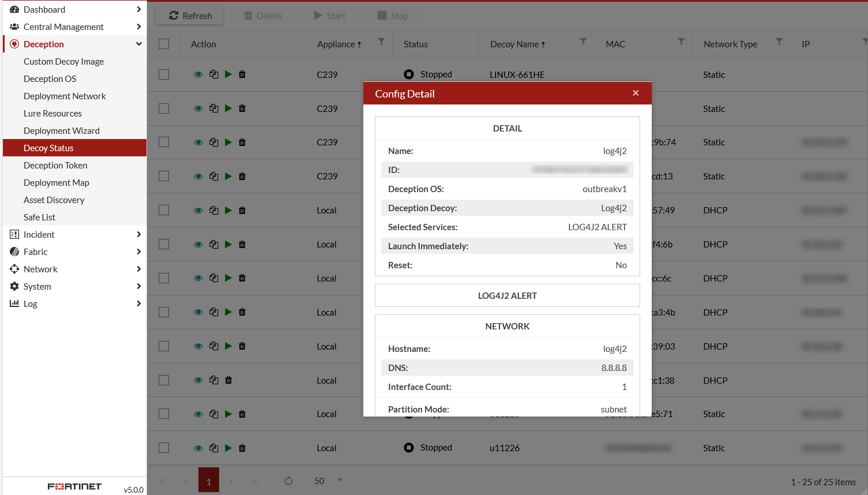This screenshot has height=495, width=868.
Task: Open the Deployment Wizard page
Action: coord(62,130)
